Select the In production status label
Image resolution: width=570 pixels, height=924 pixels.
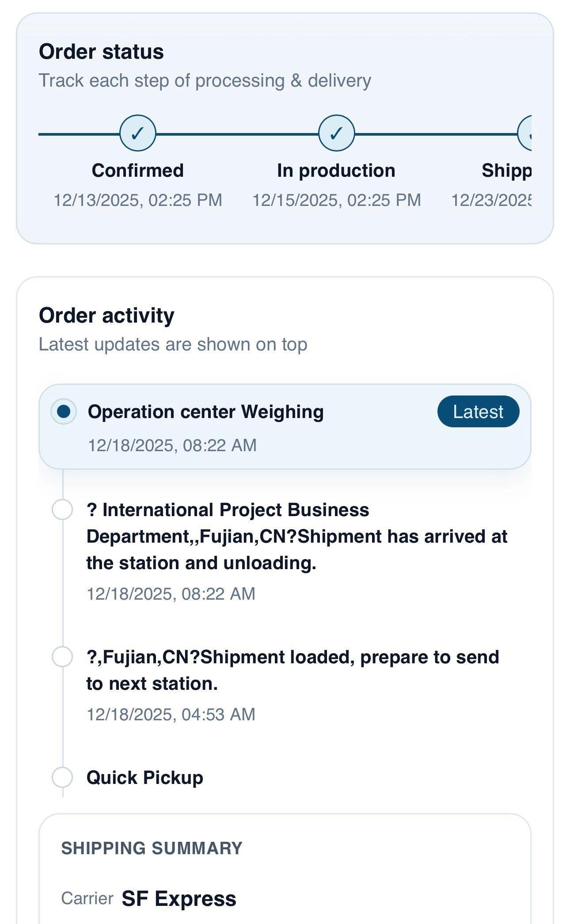click(336, 171)
